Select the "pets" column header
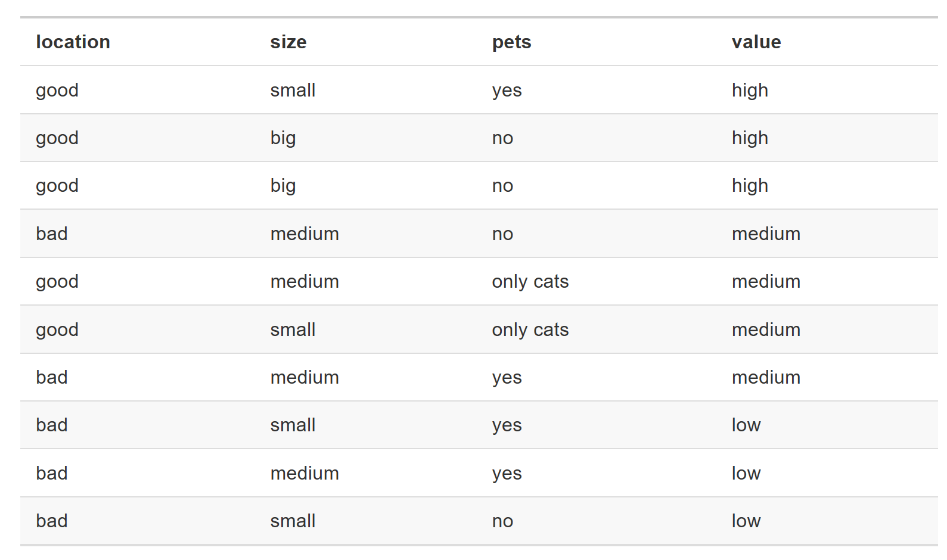Image resolution: width=947 pixels, height=560 pixels. point(511,42)
